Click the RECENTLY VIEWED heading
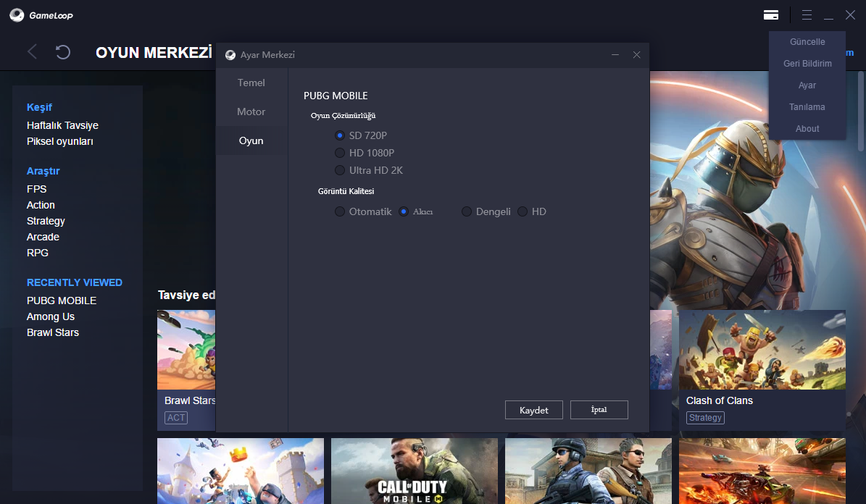This screenshot has height=504, width=866. point(75,282)
